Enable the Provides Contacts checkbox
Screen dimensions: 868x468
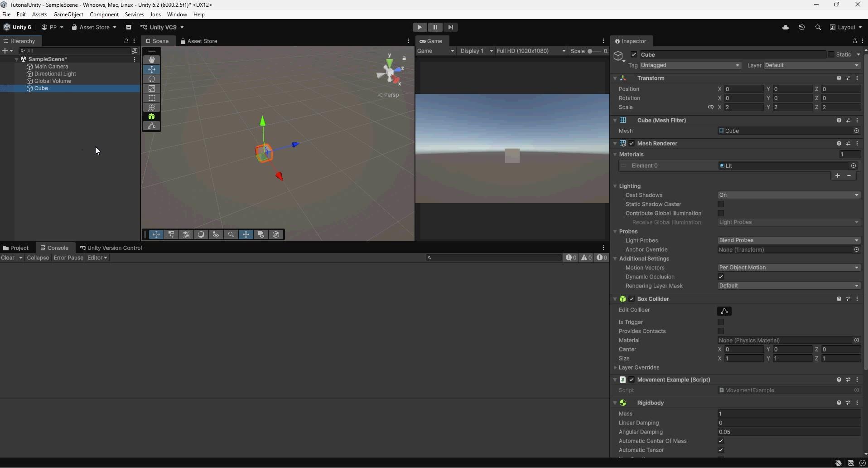721,331
